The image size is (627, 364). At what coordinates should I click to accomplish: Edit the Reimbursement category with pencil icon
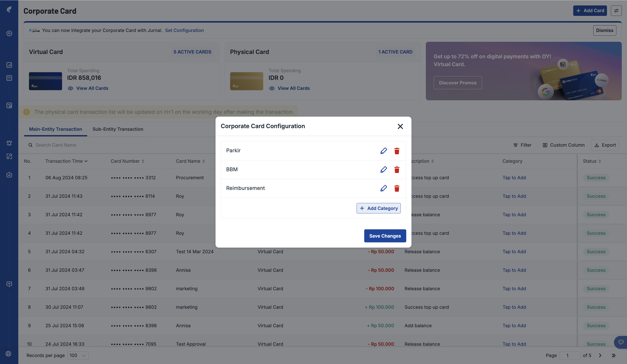[383, 188]
